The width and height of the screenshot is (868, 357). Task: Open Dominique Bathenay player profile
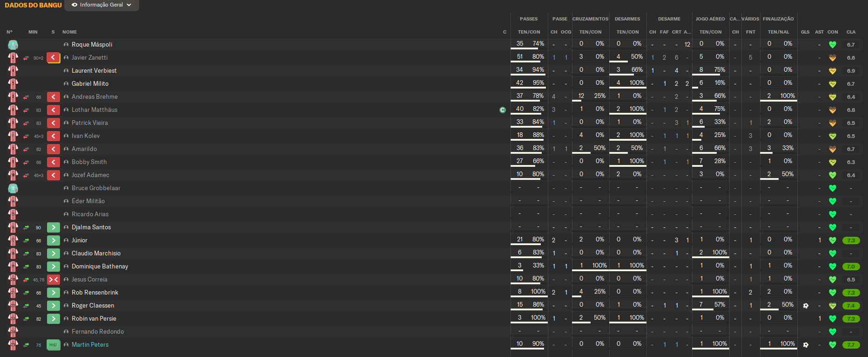tap(100, 267)
